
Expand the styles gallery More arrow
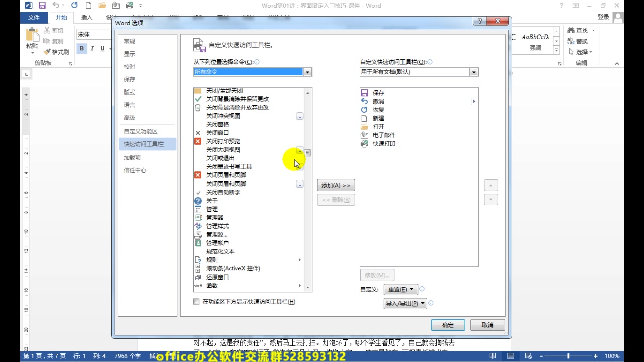pyautogui.click(x=556, y=50)
